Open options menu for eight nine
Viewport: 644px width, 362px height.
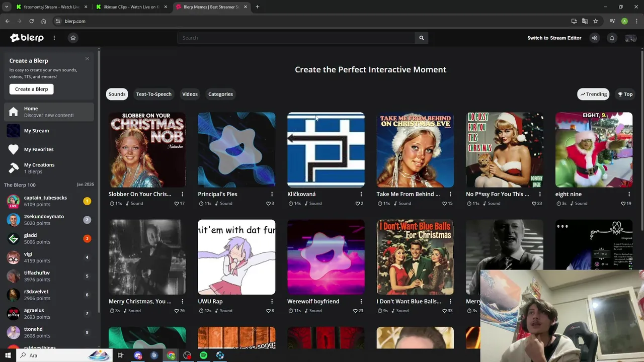click(629, 194)
